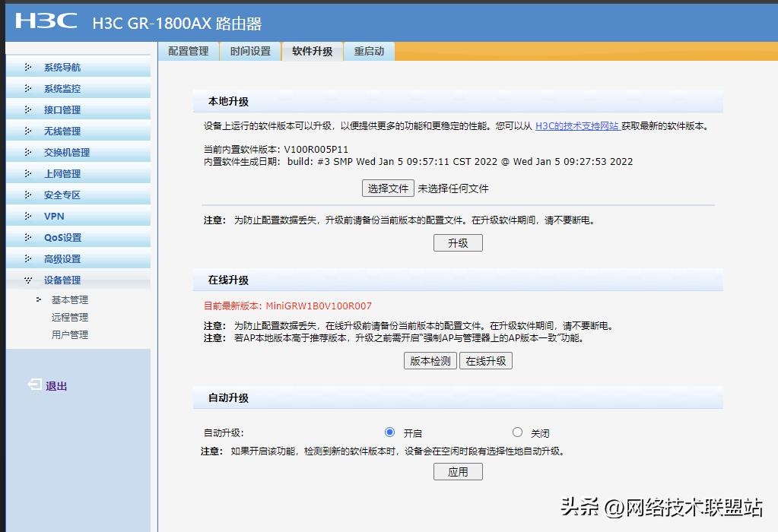The width and height of the screenshot is (778, 532).
Task: Click H3C GR-1800AX 路由器 title
Action: 177,24
